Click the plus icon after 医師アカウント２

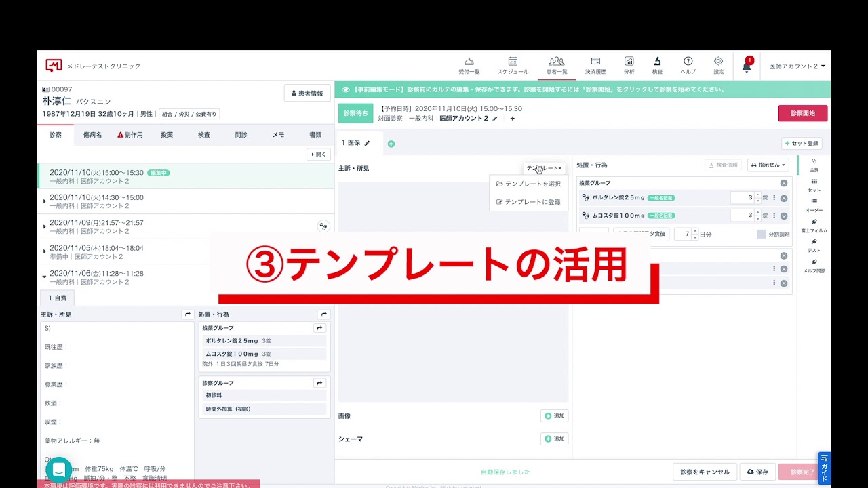coord(512,119)
